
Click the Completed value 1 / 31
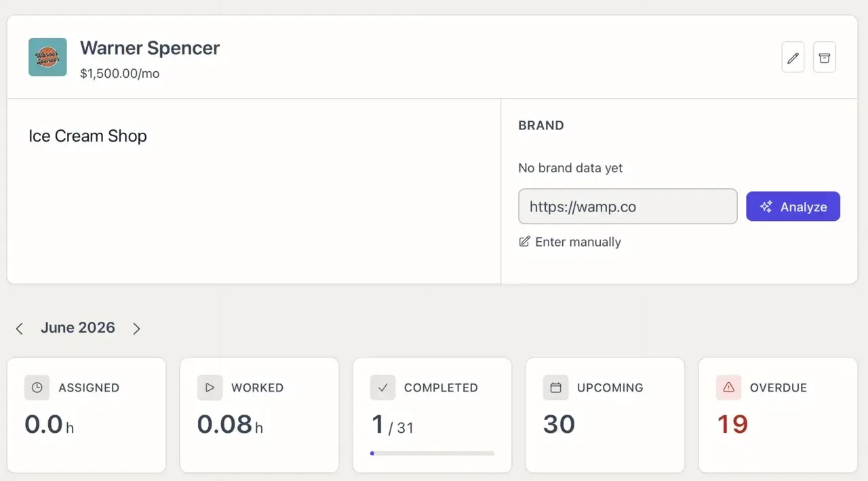(392, 425)
